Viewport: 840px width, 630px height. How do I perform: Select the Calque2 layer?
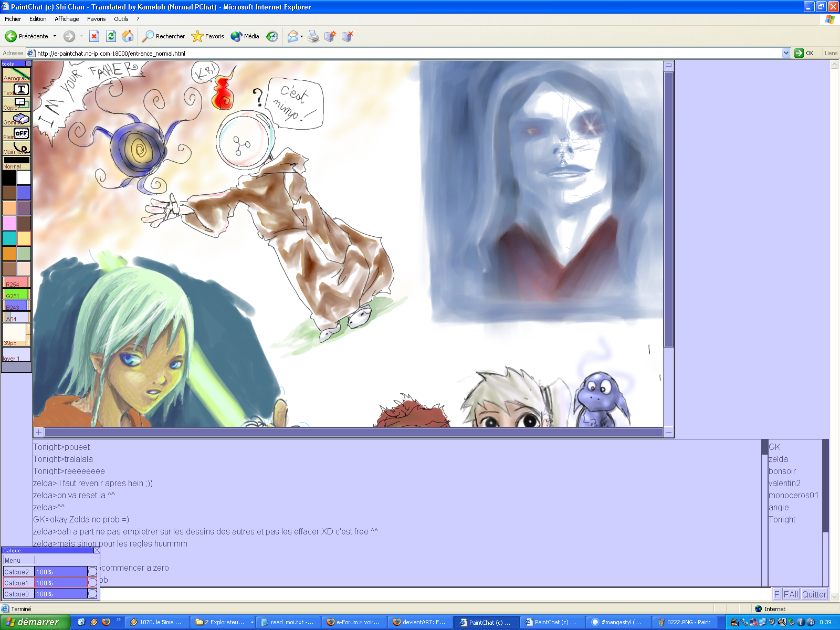point(18,572)
